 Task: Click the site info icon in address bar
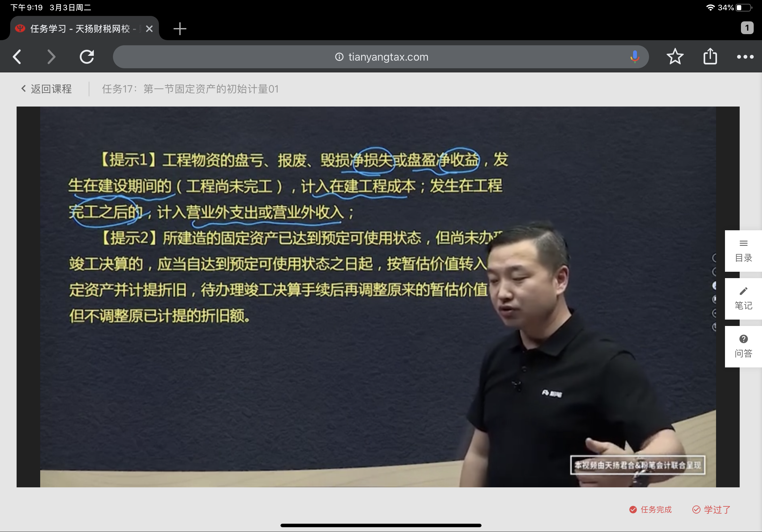[x=339, y=57]
